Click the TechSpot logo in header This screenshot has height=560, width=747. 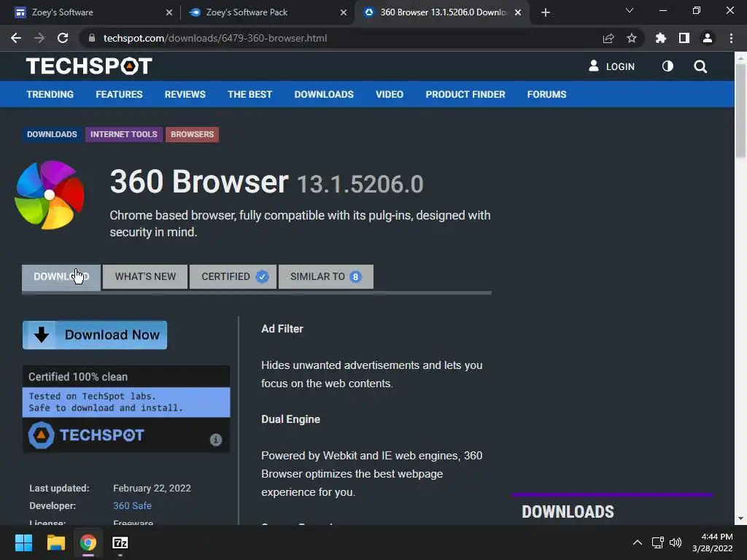(89, 66)
